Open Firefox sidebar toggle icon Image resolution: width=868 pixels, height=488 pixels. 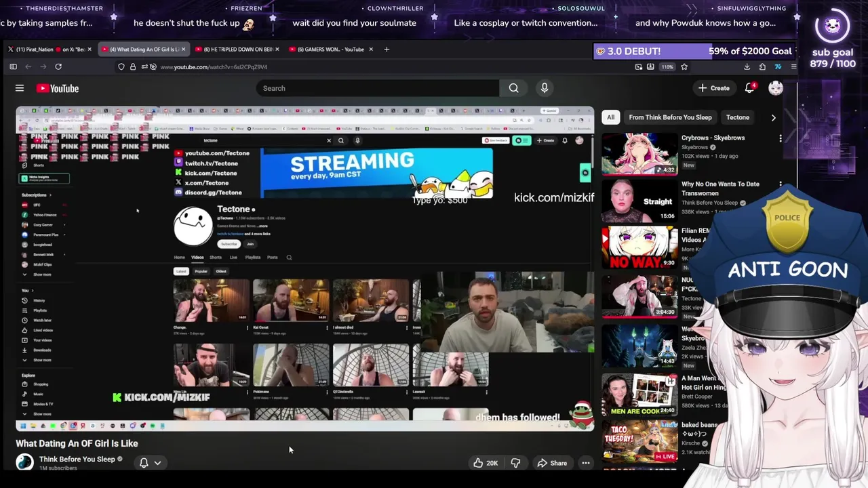pos(13,66)
